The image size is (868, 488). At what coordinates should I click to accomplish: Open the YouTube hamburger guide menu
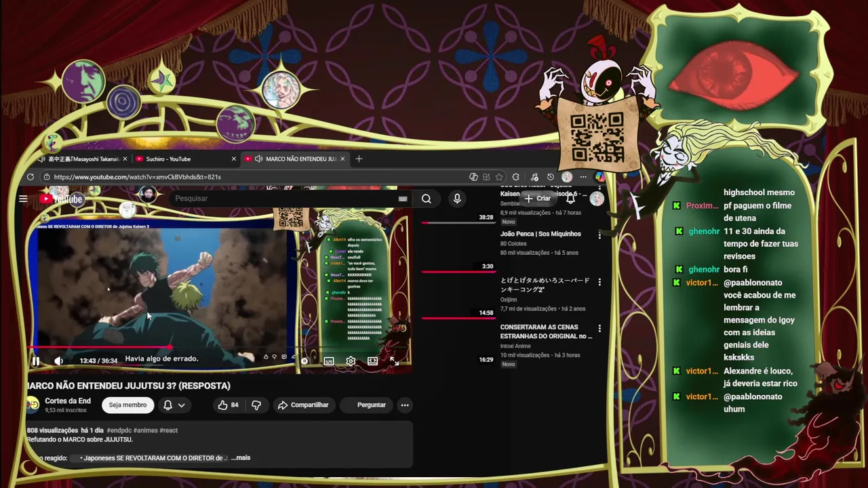pos(23,199)
